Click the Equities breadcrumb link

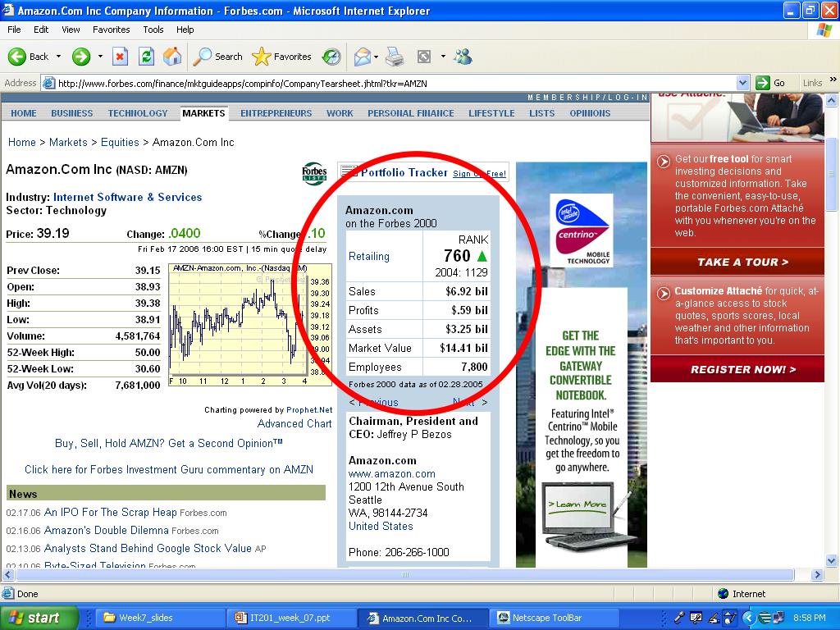click(120, 142)
